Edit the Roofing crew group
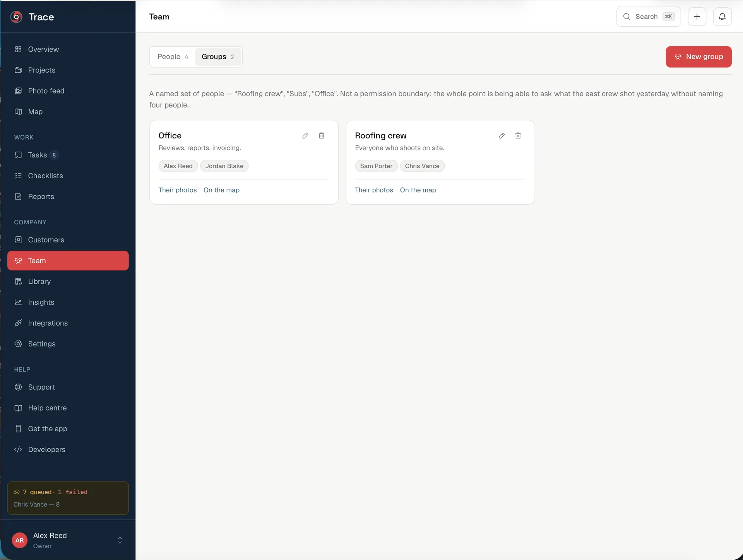The height and width of the screenshot is (560, 743). pyautogui.click(x=502, y=136)
